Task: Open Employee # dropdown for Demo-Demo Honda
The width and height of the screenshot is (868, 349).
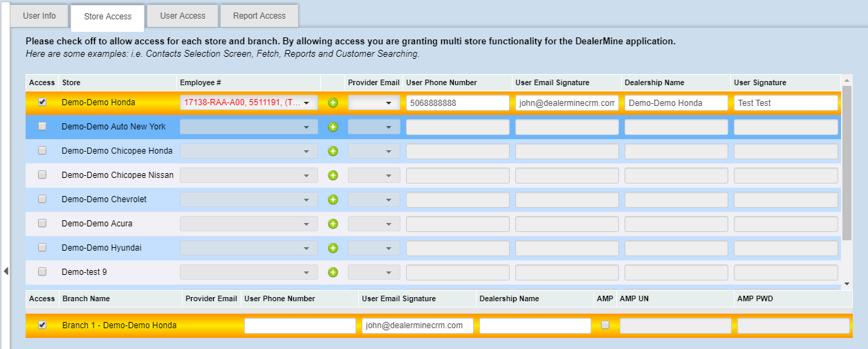Action: (249, 103)
